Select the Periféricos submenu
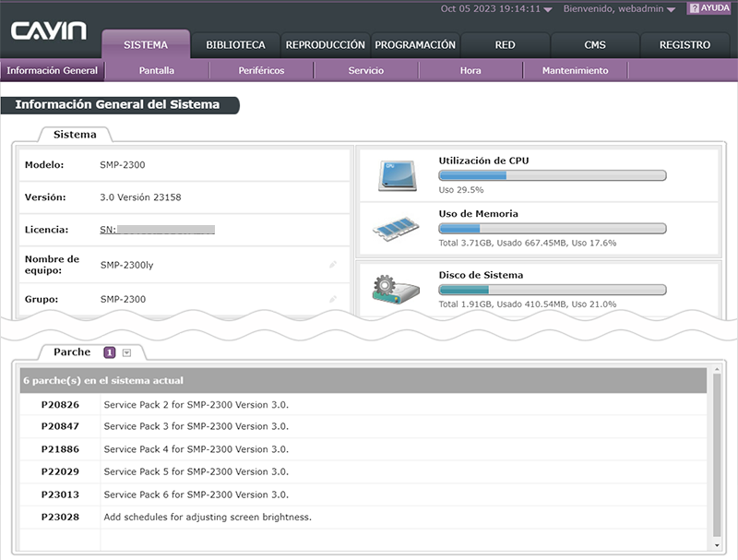 pyautogui.click(x=261, y=71)
